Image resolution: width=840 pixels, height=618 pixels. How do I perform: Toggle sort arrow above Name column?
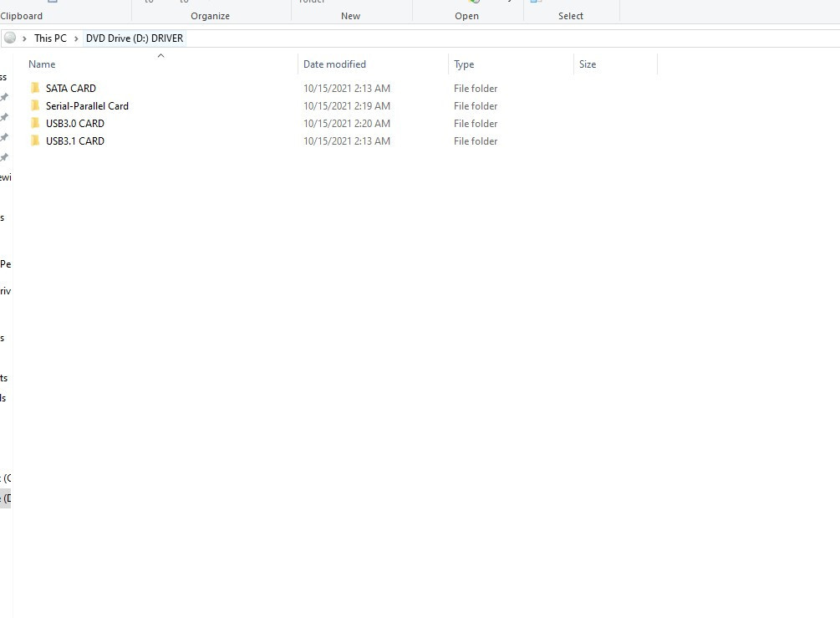point(160,56)
